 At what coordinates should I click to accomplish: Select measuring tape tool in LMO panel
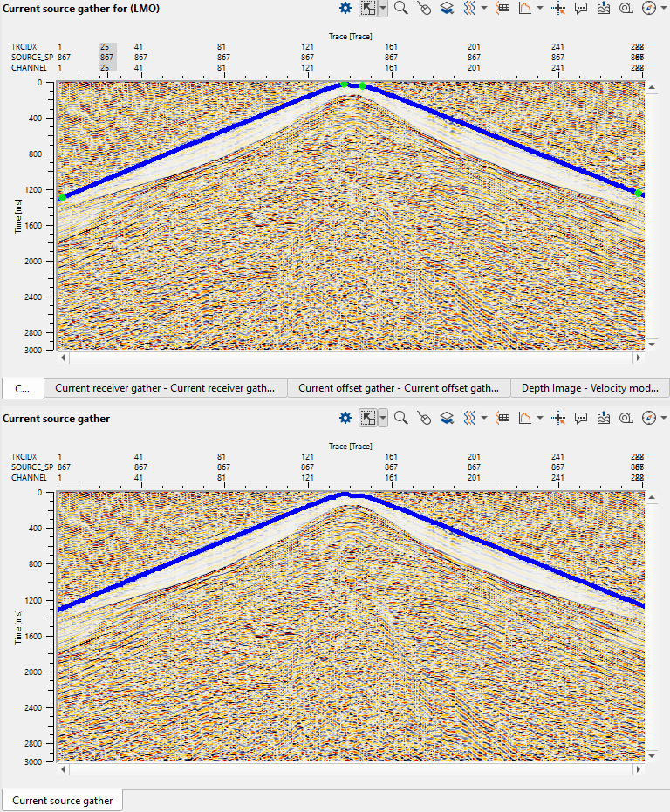(x=626, y=9)
